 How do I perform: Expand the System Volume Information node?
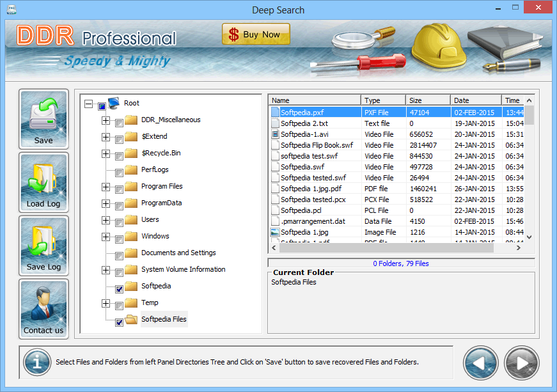[106, 270]
